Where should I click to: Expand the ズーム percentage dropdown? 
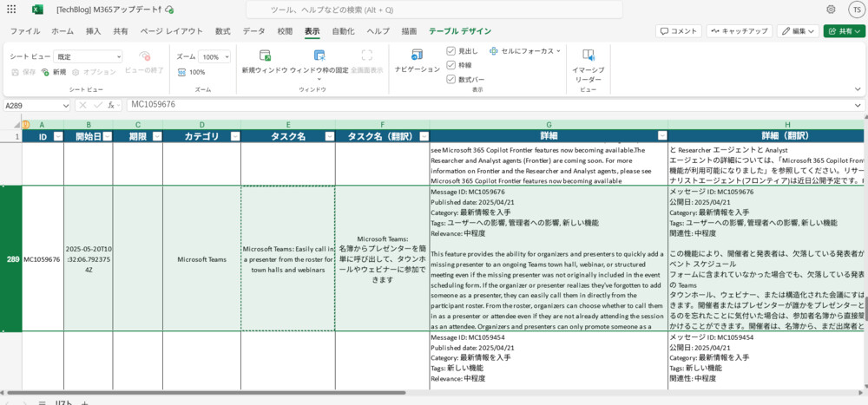[214, 56]
